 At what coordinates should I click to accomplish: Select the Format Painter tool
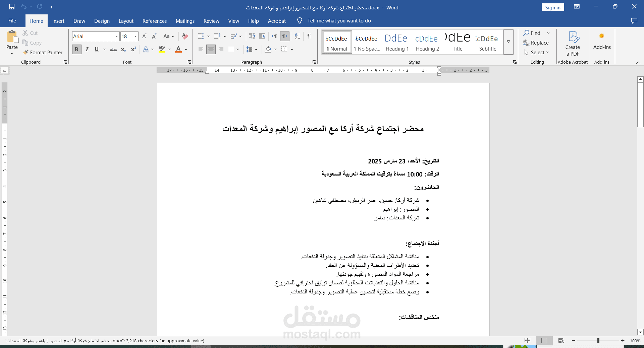[43, 52]
